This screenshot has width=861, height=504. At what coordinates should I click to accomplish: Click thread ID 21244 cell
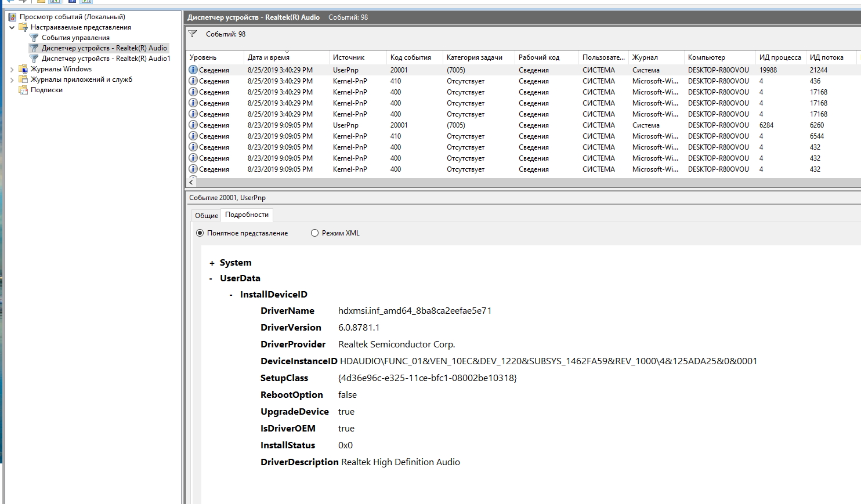click(819, 70)
